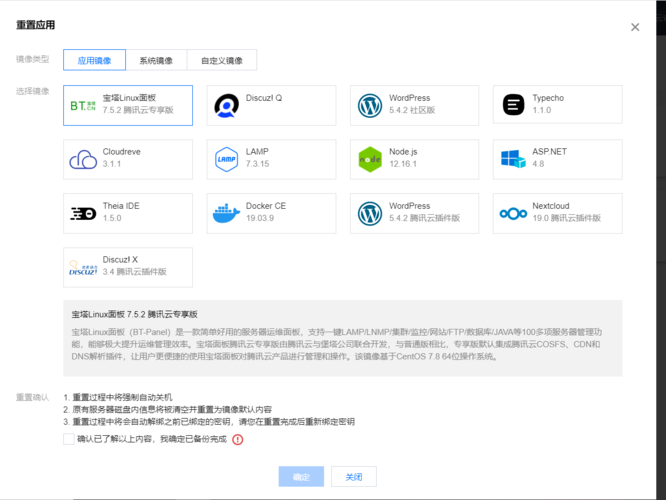This screenshot has width=666, height=500.
Task: Click the LAMP hexagon icon
Action: [226, 159]
